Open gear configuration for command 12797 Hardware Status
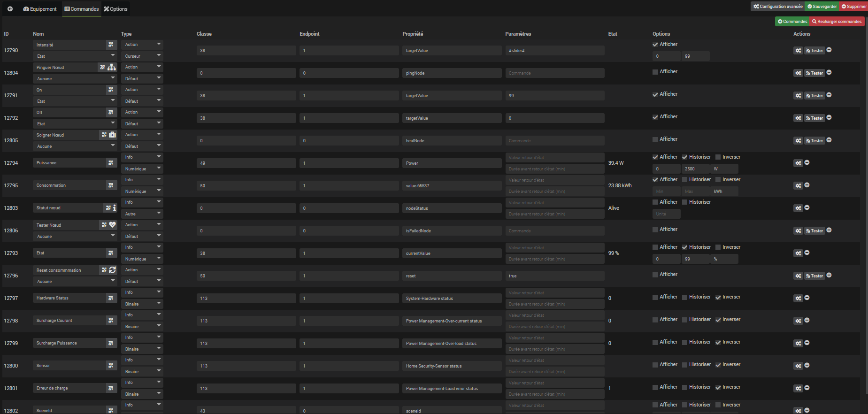Image resolution: width=868 pixels, height=414 pixels. (x=798, y=298)
